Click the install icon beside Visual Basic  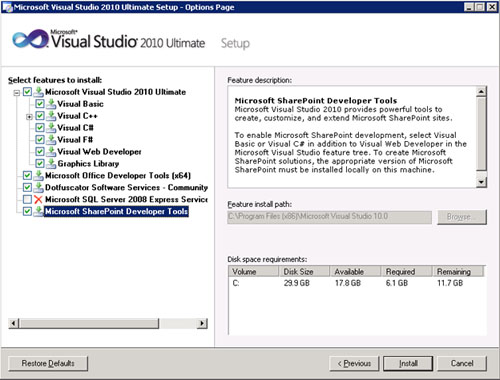(51, 104)
